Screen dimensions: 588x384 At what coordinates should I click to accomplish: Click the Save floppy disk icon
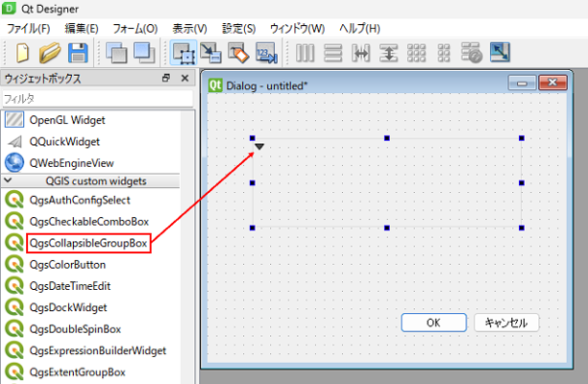pos(78,53)
